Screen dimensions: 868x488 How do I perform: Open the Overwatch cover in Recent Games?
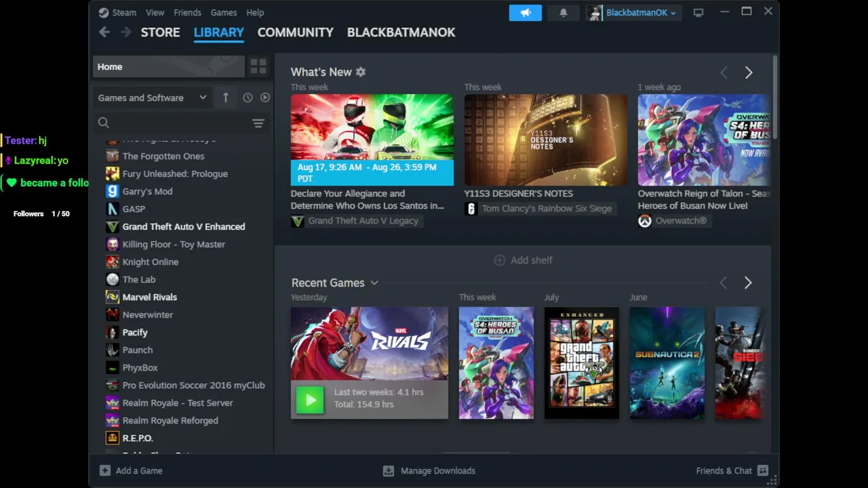coord(496,363)
